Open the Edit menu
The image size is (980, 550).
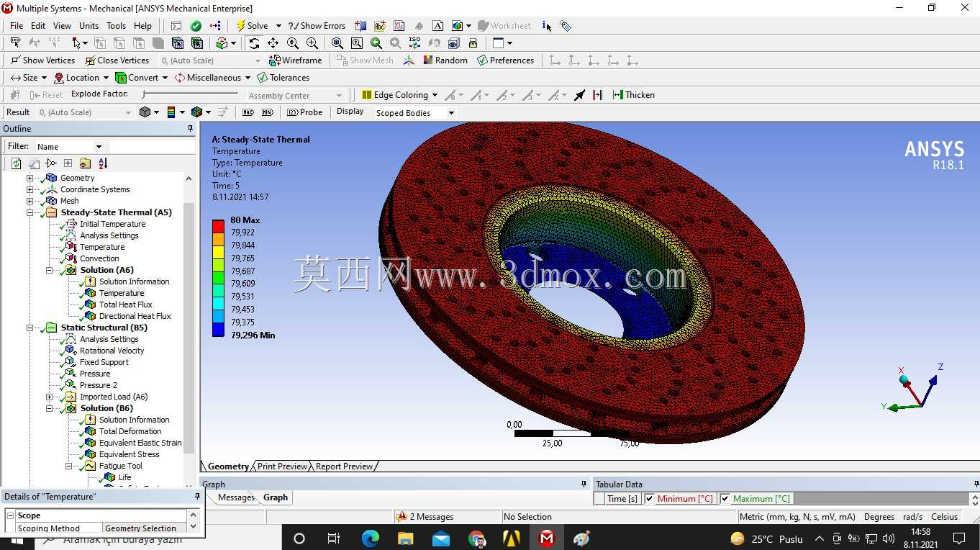click(38, 26)
